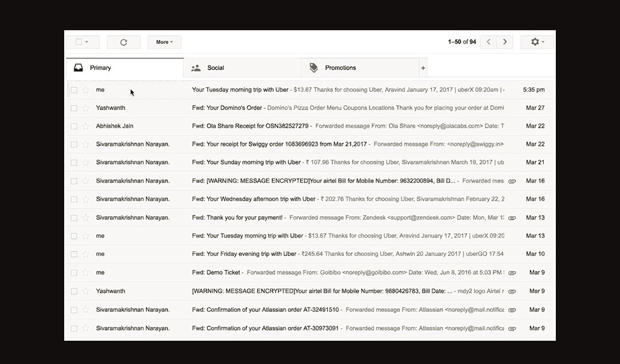
Task: Click the 1–50 of 94 page counter
Action: (461, 42)
